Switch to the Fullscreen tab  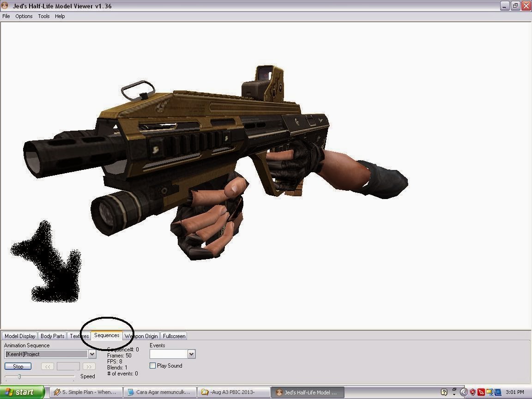tap(174, 336)
